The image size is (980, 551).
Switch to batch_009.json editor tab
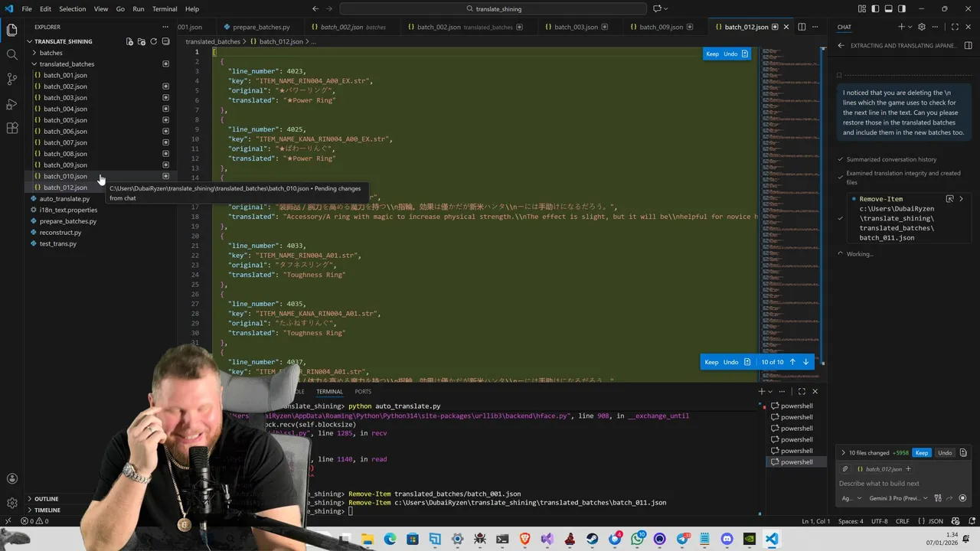coord(661,27)
